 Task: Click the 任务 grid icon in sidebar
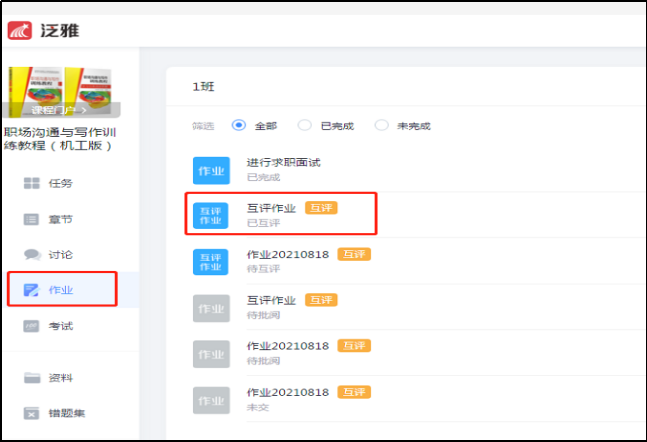(32, 183)
